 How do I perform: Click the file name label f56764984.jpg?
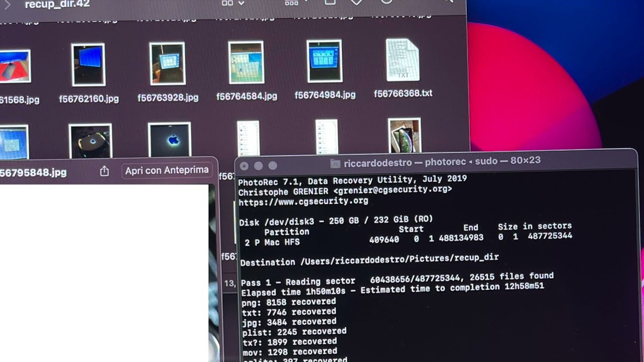tap(325, 95)
